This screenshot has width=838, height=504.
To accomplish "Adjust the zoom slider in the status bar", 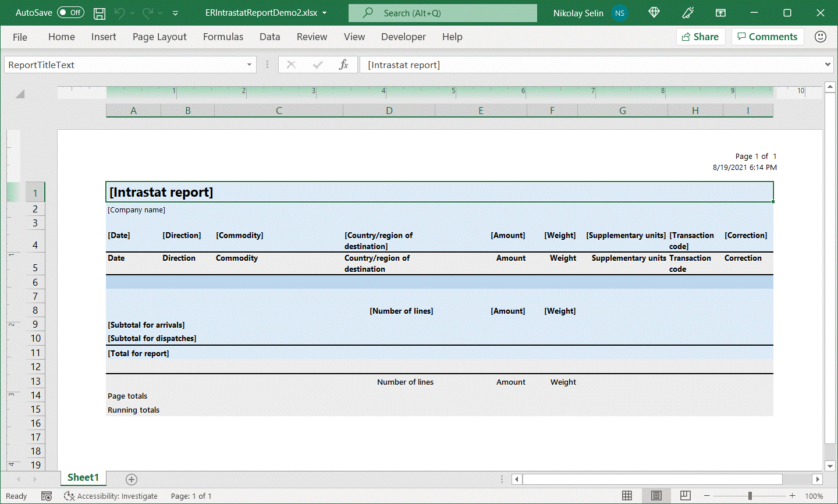I will tap(751, 496).
